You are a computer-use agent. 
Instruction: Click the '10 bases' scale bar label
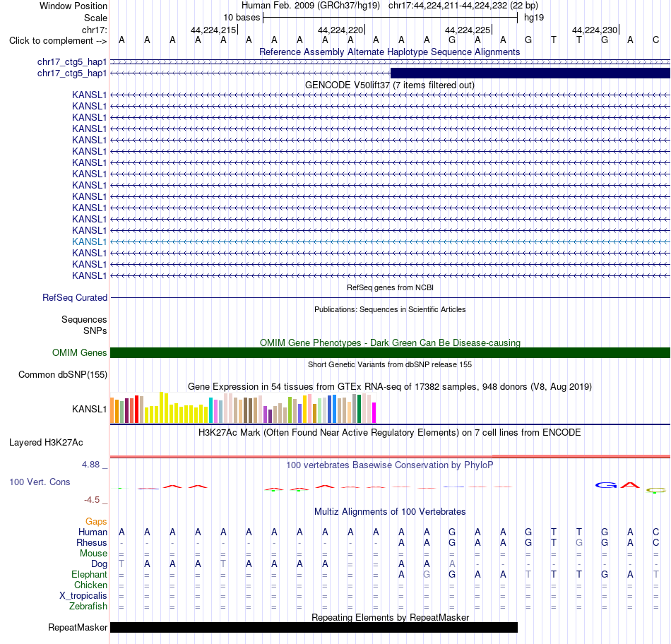242,18
